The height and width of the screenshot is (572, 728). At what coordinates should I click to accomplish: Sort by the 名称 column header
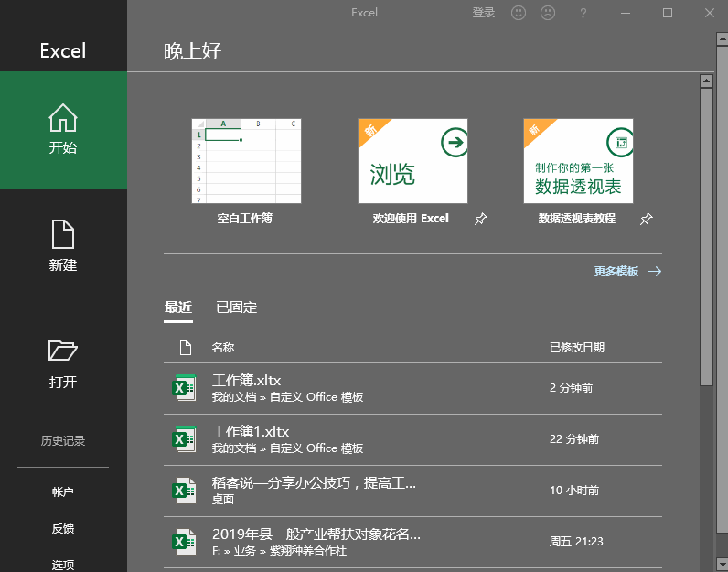tap(223, 347)
